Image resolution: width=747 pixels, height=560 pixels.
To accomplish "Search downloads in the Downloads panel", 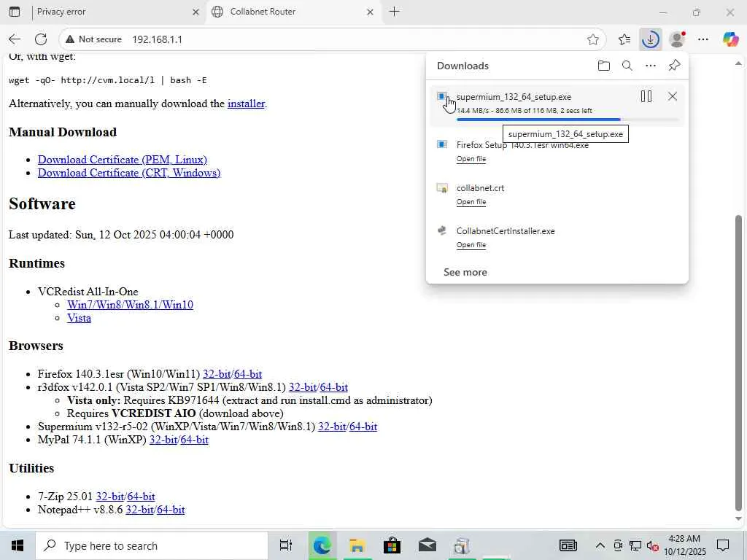I will click(x=627, y=66).
